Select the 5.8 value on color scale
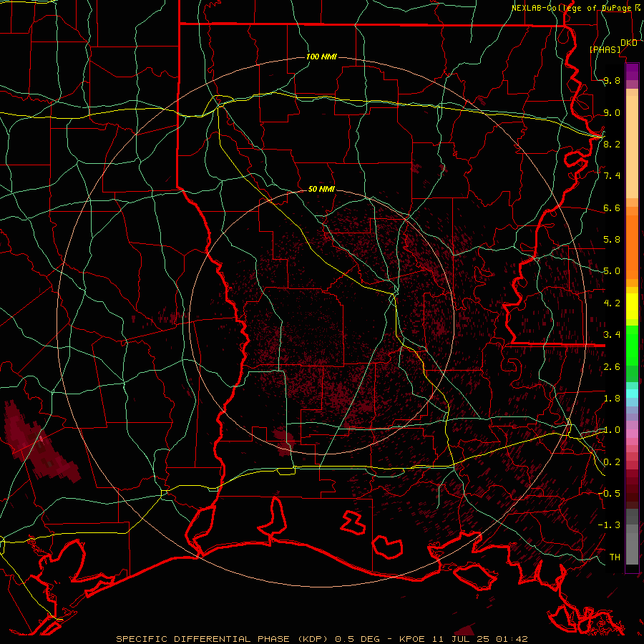This screenshot has height=644, width=644. coord(612,240)
